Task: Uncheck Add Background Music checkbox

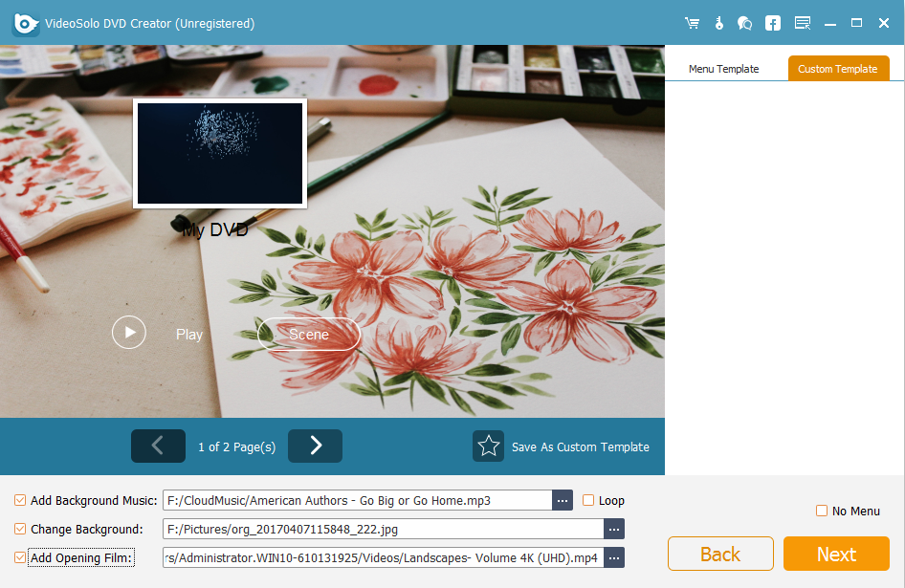Action: point(20,500)
